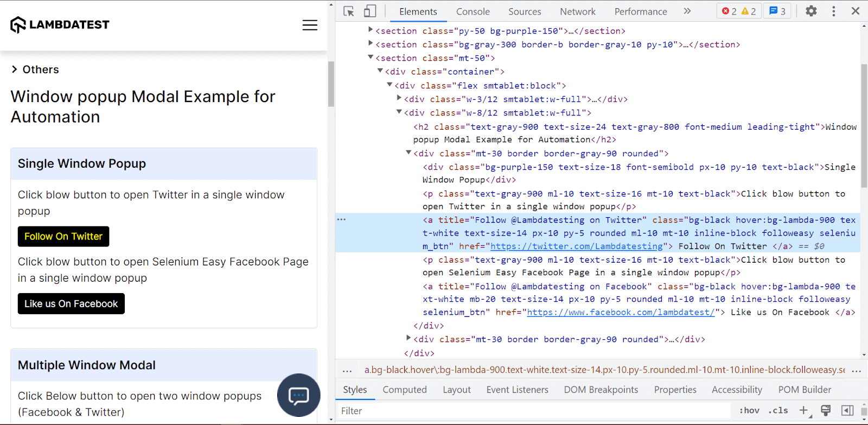Expand the bg-gray-300 section node
The height and width of the screenshot is (425, 868).
point(371,43)
